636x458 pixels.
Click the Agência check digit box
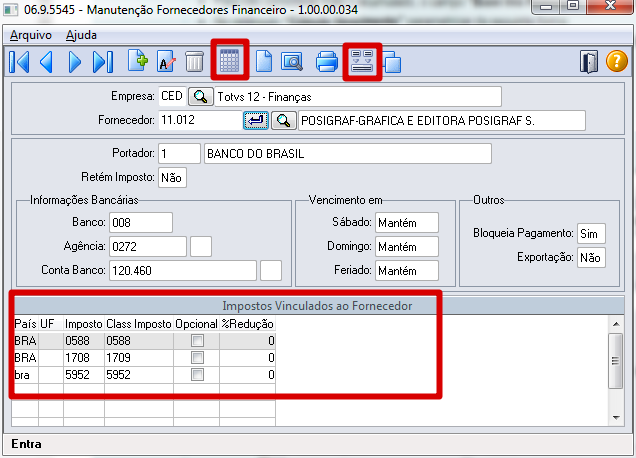click(x=201, y=247)
